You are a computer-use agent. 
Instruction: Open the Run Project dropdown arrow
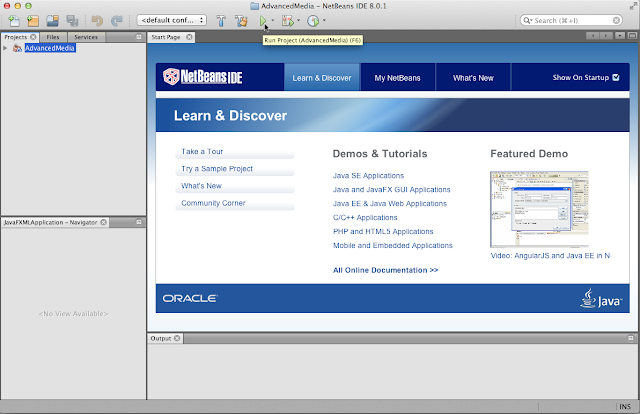[x=273, y=20]
